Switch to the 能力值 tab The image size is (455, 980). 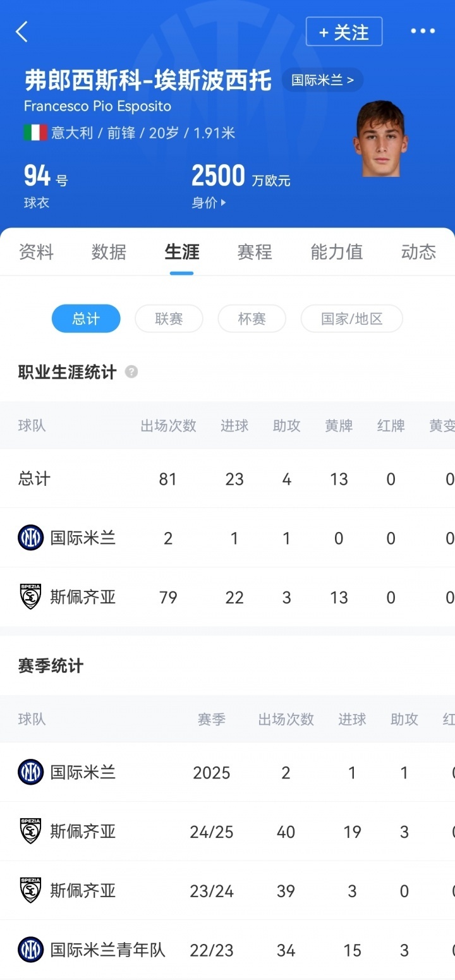(336, 251)
